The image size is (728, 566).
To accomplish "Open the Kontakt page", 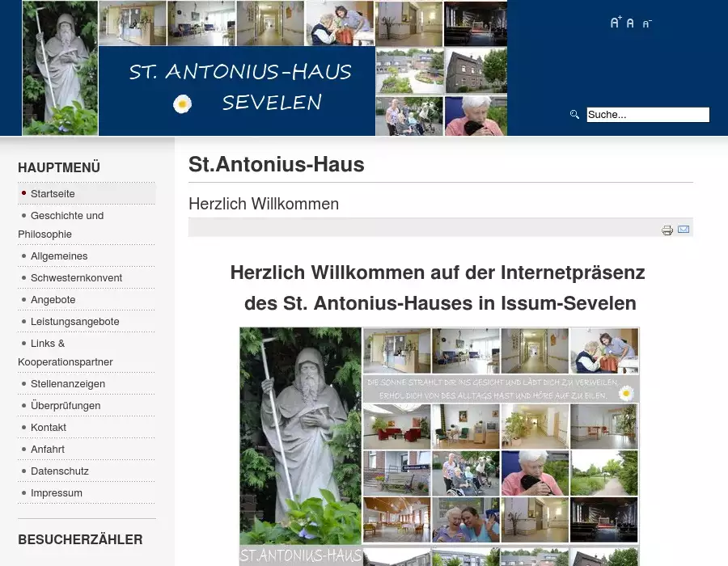I will (x=49, y=428).
